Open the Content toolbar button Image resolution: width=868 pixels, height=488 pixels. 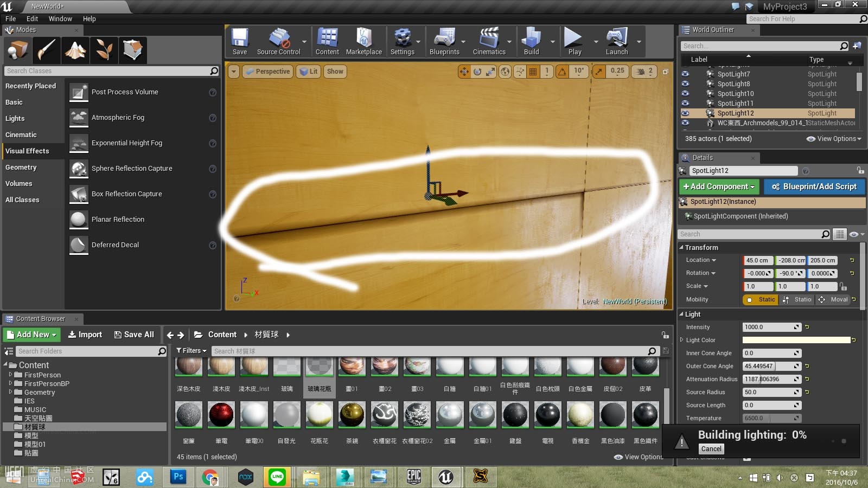coord(327,42)
